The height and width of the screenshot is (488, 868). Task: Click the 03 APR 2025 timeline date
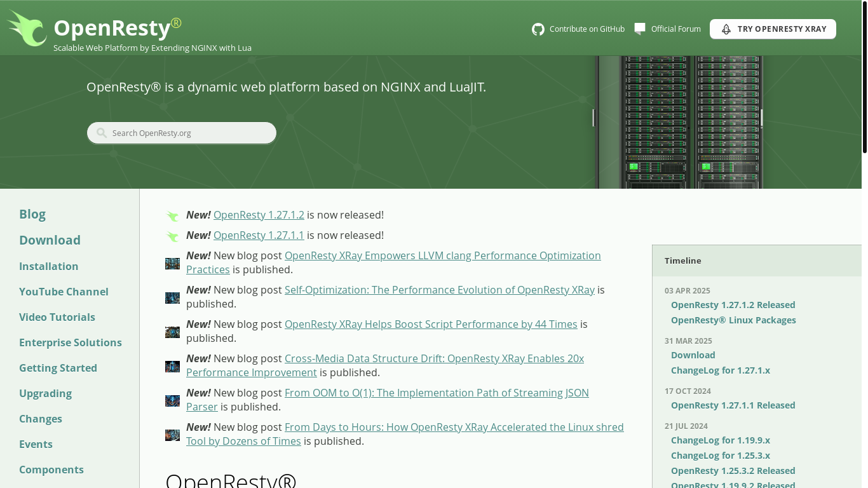687,291
